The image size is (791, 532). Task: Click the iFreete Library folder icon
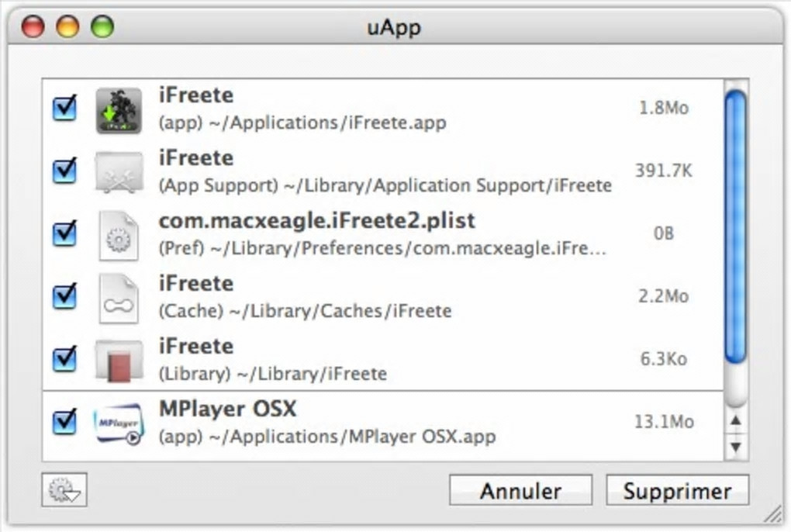[x=119, y=361]
